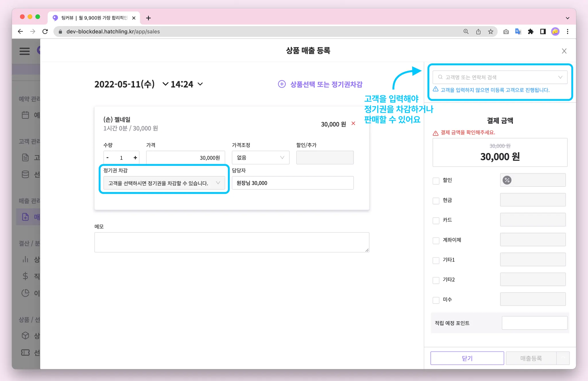The width and height of the screenshot is (588, 381).
Task: Click the bookmark star icon in address bar
Action: coord(491,32)
